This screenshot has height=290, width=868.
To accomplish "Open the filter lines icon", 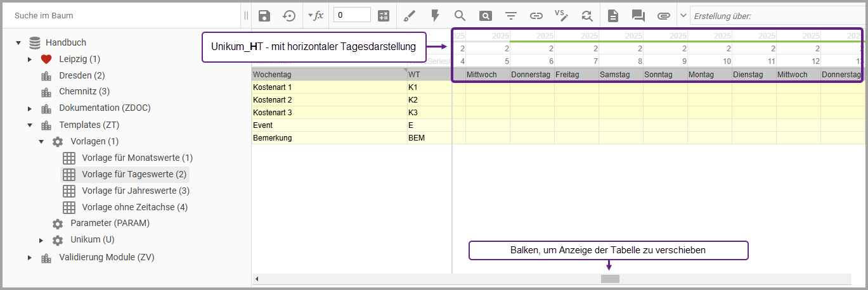I will [x=511, y=16].
